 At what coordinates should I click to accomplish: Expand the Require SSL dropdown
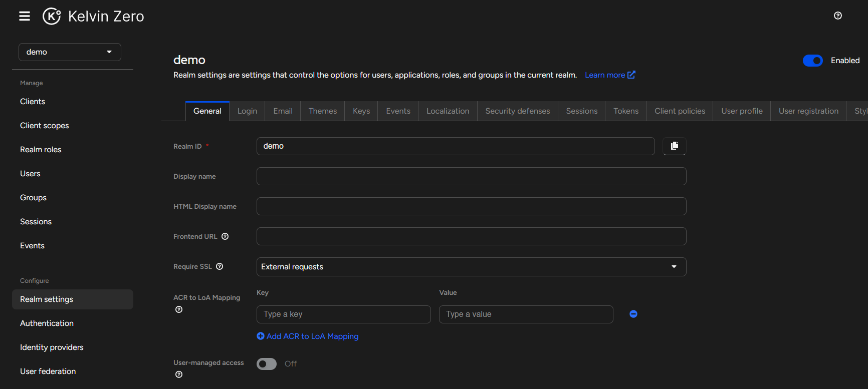tap(471, 267)
